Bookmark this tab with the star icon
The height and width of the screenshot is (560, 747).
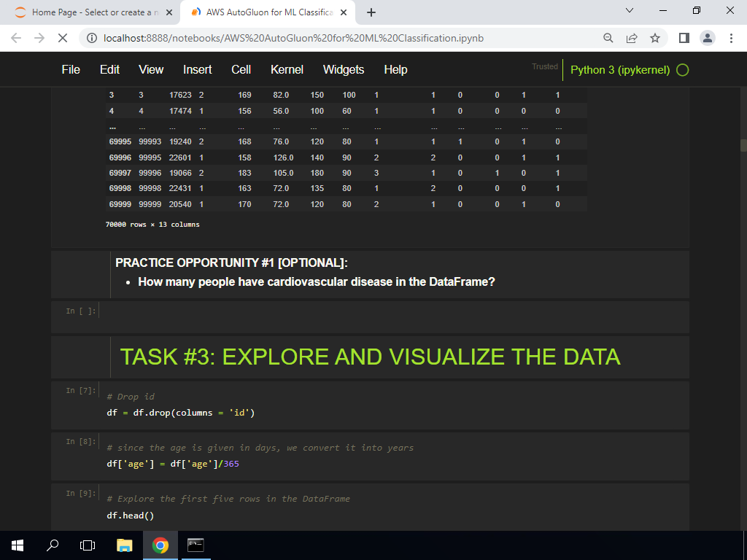point(655,38)
